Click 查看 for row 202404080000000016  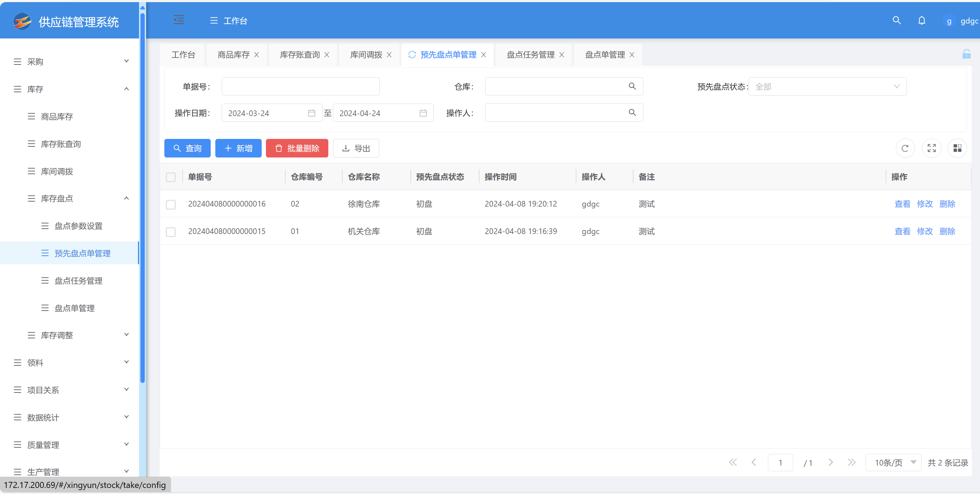tap(902, 204)
